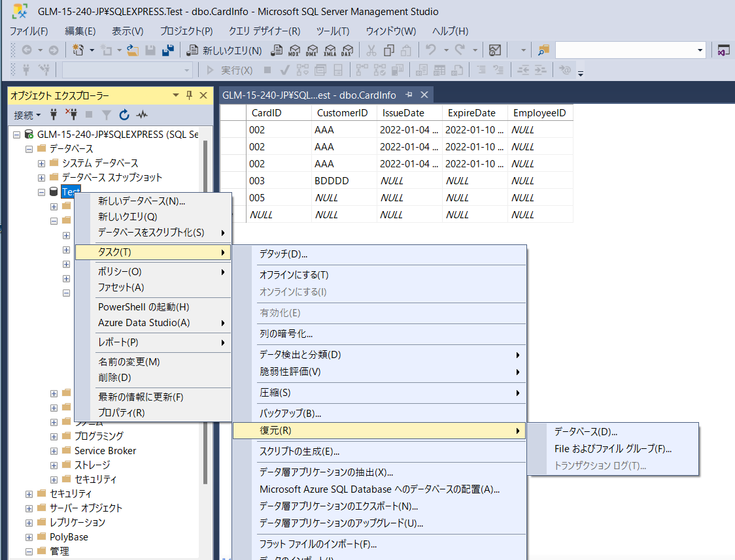Viewport: 735px width, 560px height.
Task: Open the new project dropdown arrow
Action: 92,50
